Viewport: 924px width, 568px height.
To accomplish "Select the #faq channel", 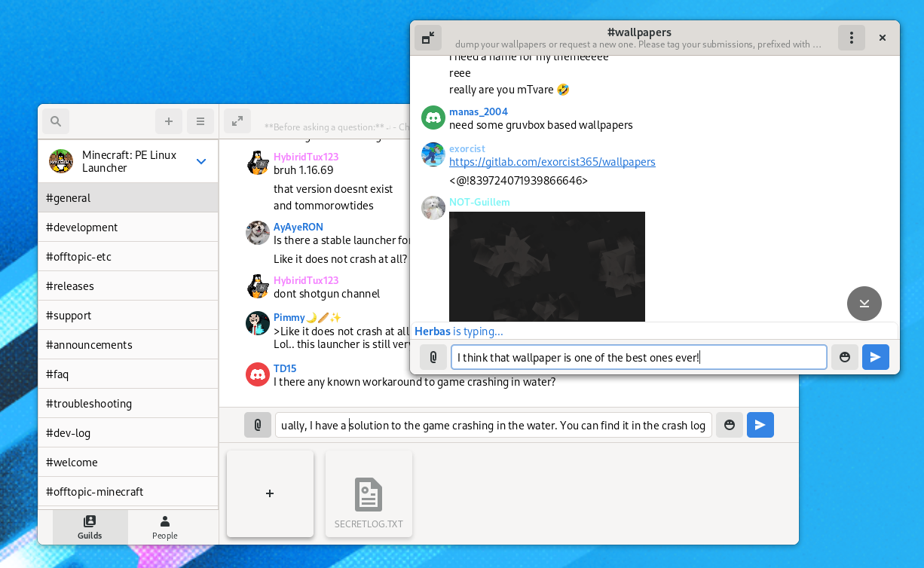I will click(x=128, y=374).
